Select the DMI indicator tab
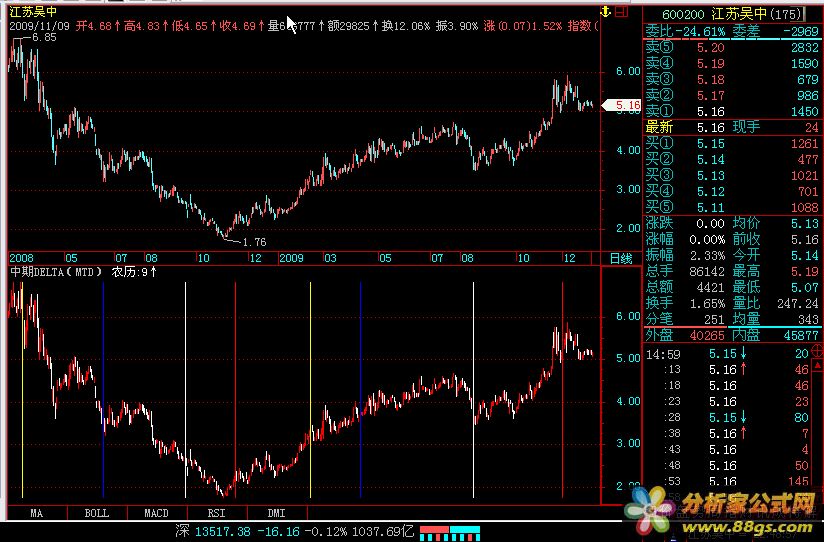Screen dimensions: 824x542 (277, 513)
